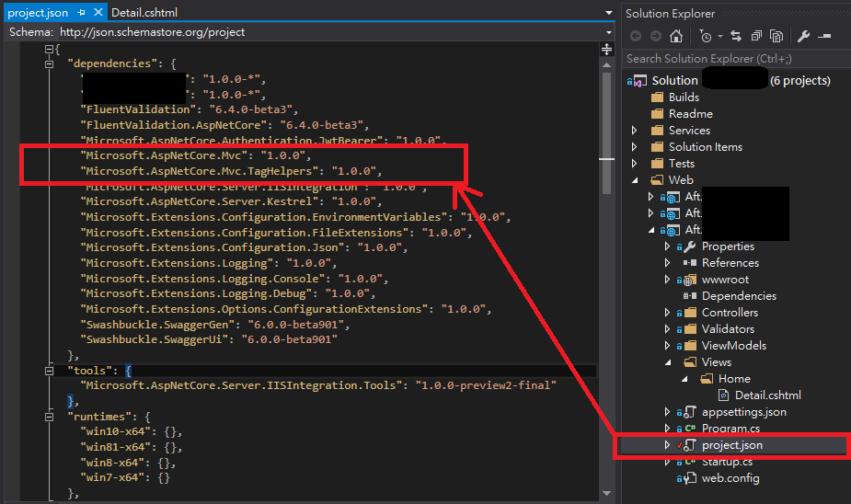Collapse the Web folder arrow
This screenshot has width=851, height=504.
pos(635,180)
